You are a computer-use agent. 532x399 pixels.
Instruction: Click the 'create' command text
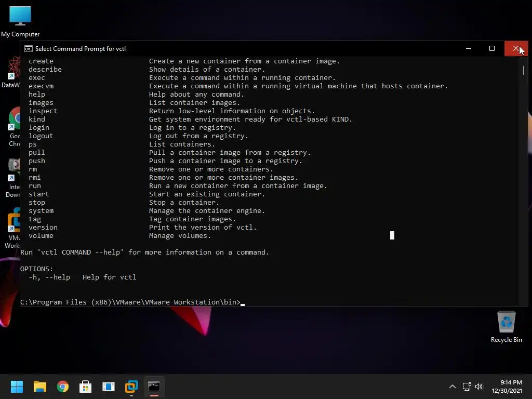coord(41,61)
